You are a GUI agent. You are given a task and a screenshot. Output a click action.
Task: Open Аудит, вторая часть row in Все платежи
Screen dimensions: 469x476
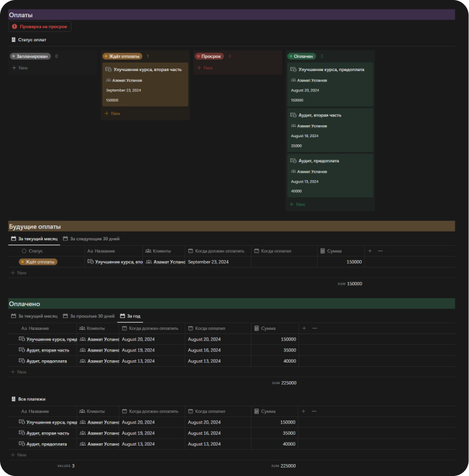pos(48,433)
